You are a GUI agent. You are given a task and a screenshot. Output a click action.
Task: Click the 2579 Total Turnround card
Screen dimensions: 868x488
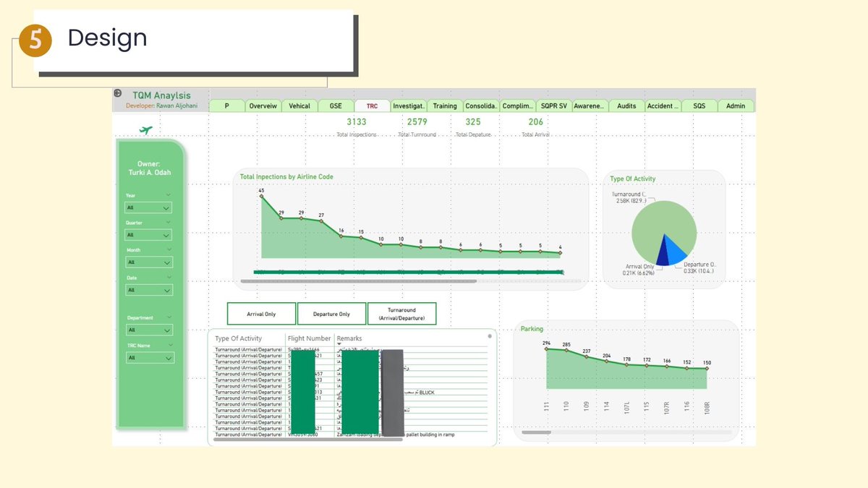(417, 127)
